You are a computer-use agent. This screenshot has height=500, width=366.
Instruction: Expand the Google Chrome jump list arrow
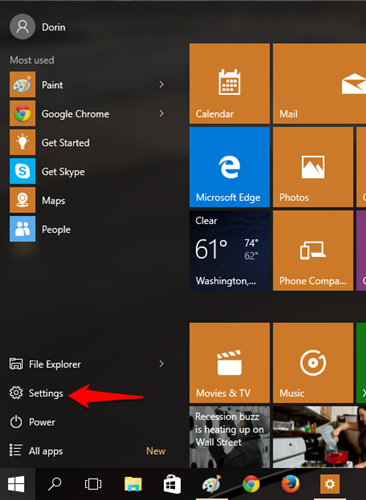(x=161, y=114)
